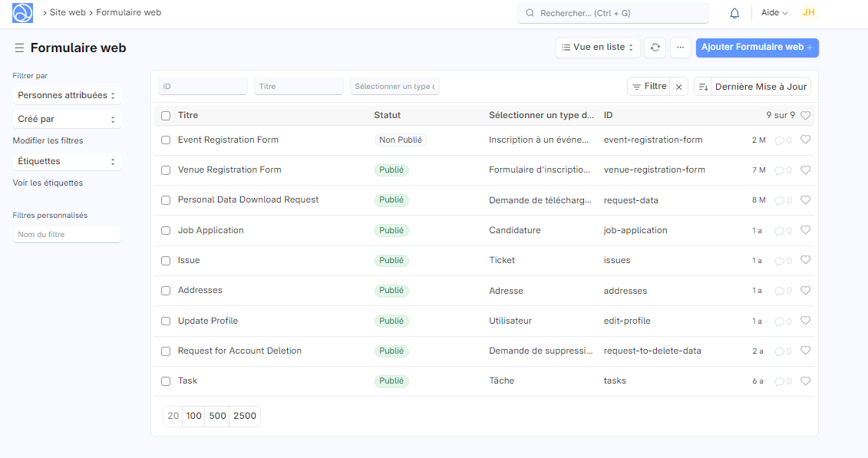The image size is (868, 458).
Task: Expand the Étiquettes filter dropdown
Action: coord(67,162)
